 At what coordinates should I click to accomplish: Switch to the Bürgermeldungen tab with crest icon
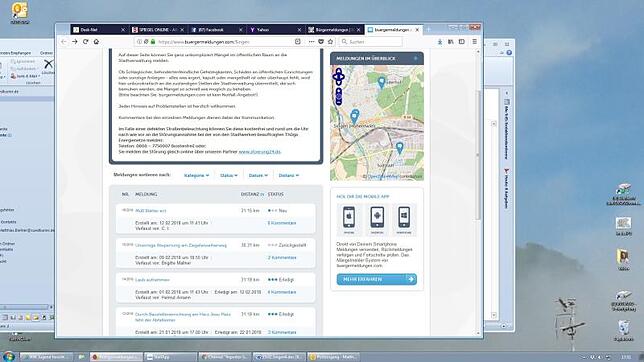(x=335, y=30)
